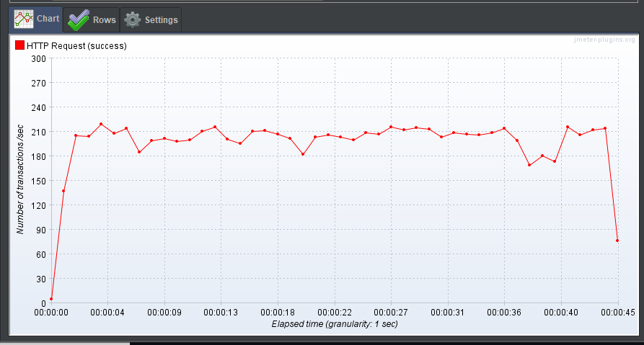Click the gear icon for Settings
Image resolution: width=644 pixels, height=345 pixels.
tap(132, 19)
